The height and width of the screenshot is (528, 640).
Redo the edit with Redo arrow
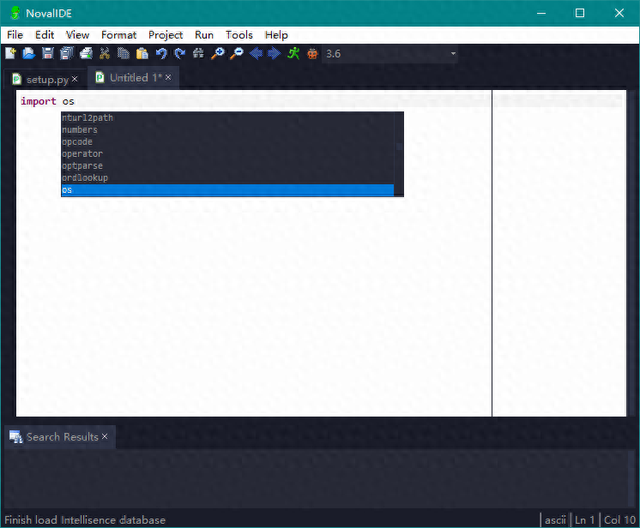tap(180, 53)
